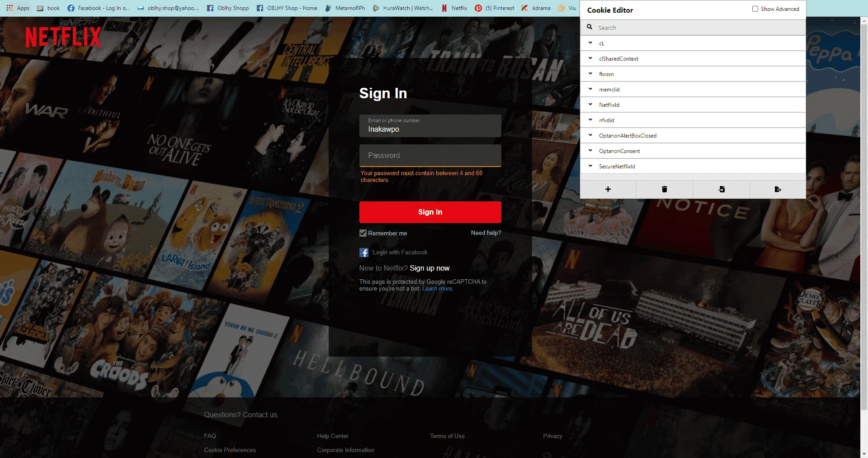The width and height of the screenshot is (868, 458).
Task: Open the kdrama bookmark
Action: pos(536,8)
